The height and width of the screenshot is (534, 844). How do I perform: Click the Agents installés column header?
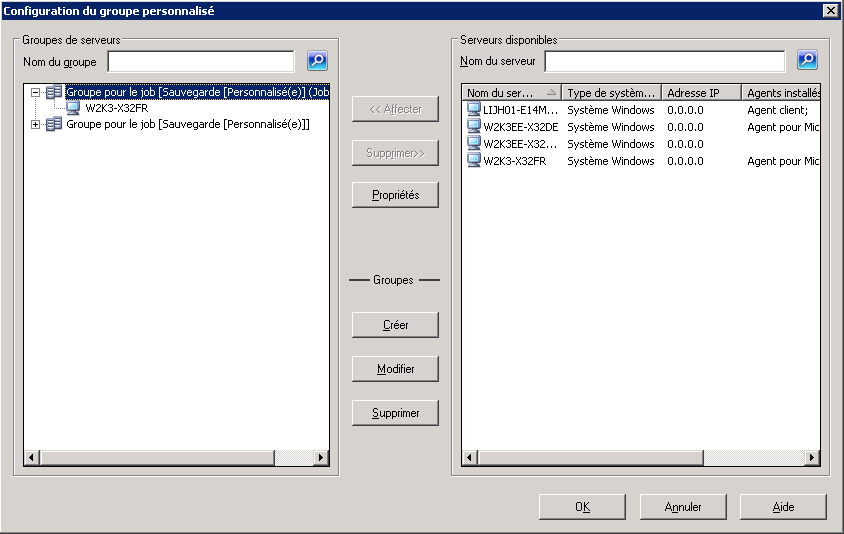click(781, 93)
